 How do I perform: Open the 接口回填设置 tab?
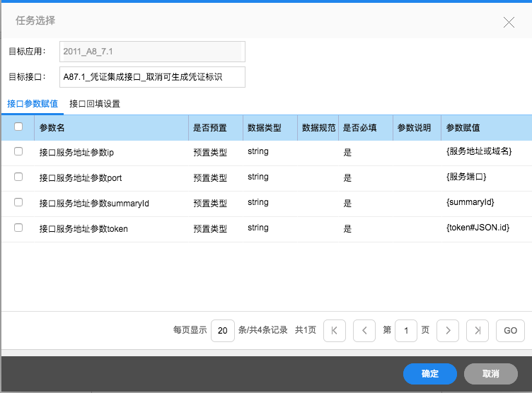point(95,104)
